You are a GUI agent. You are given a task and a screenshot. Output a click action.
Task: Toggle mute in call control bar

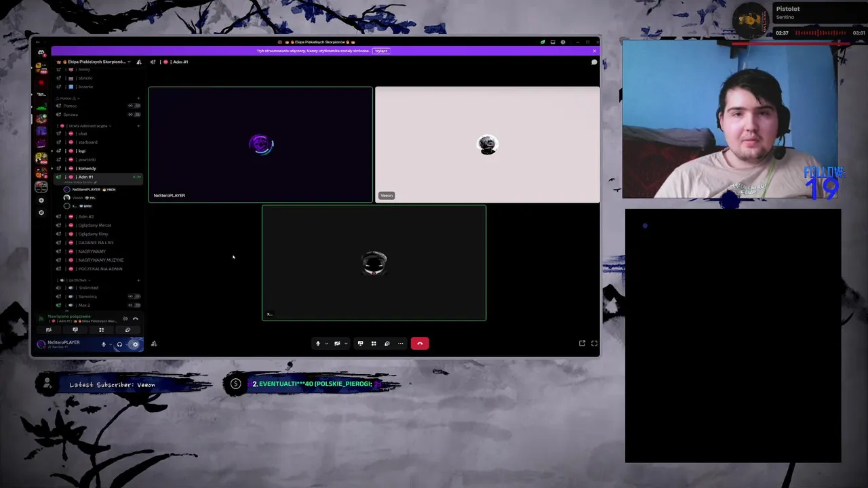coord(317,344)
